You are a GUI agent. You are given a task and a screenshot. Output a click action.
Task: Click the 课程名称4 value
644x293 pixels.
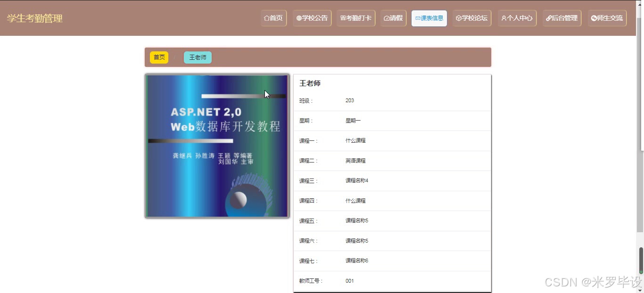(x=357, y=181)
